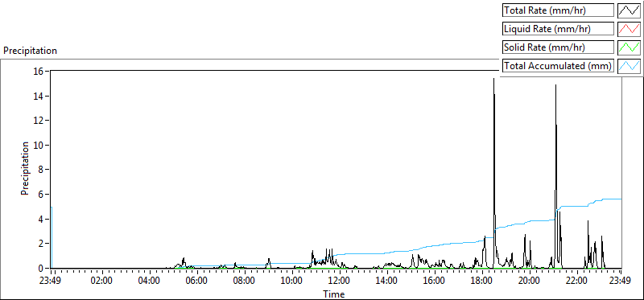Select the Total Accumulated (mm) legend label

558,66
